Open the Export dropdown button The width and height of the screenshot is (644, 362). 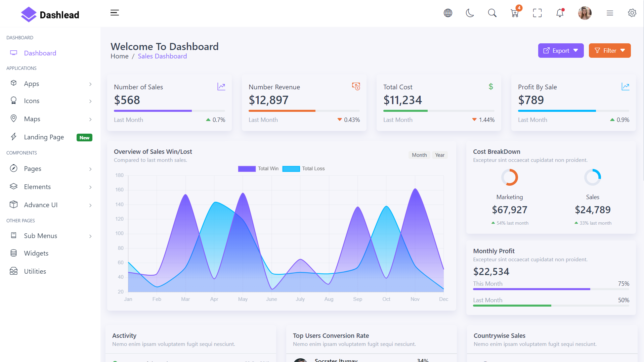pyautogui.click(x=561, y=50)
